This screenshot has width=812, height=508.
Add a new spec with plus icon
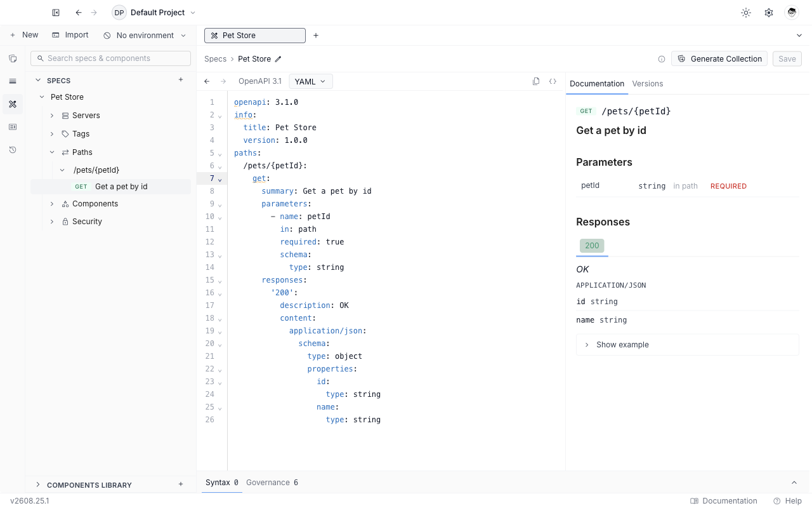(181, 80)
